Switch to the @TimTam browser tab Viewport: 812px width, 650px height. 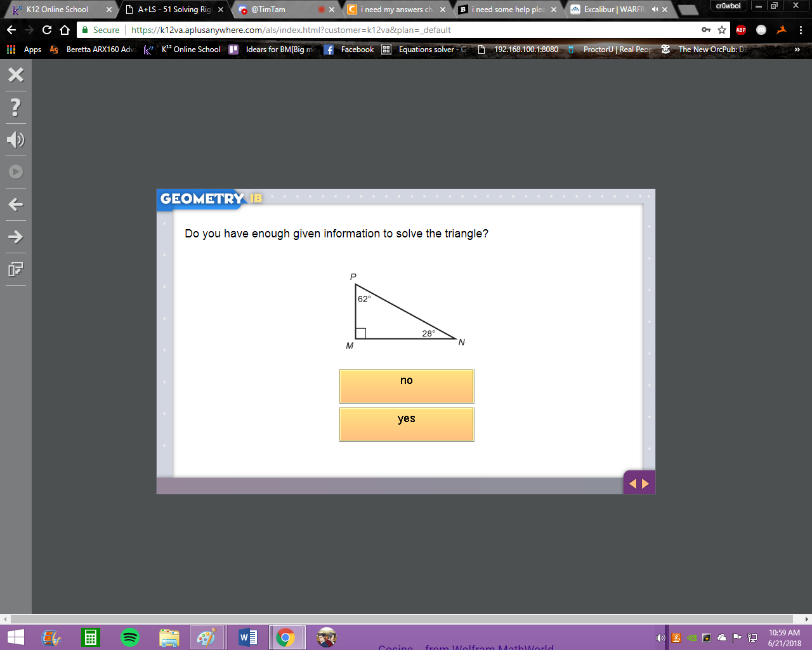[x=285, y=10]
